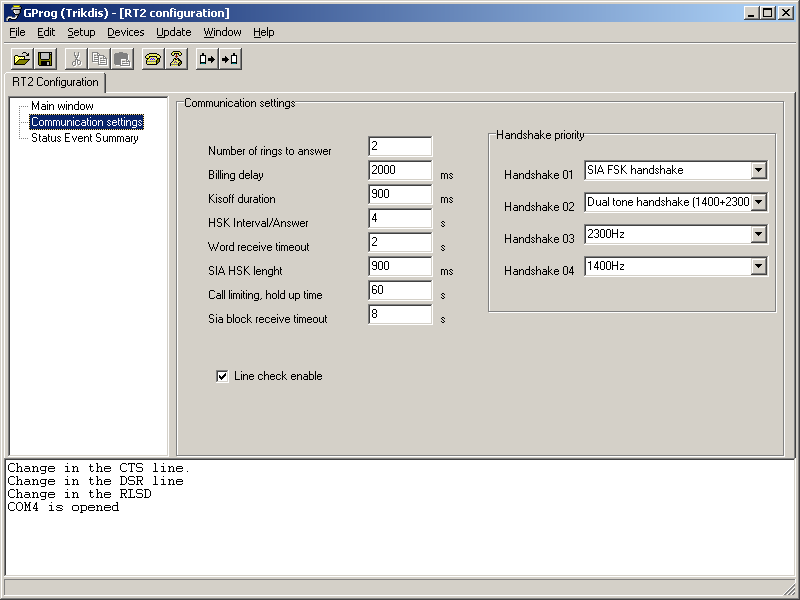Select Communication settings in the tree panel
Image resolution: width=800 pixels, height=600 pixels.
tap(84, 122)
